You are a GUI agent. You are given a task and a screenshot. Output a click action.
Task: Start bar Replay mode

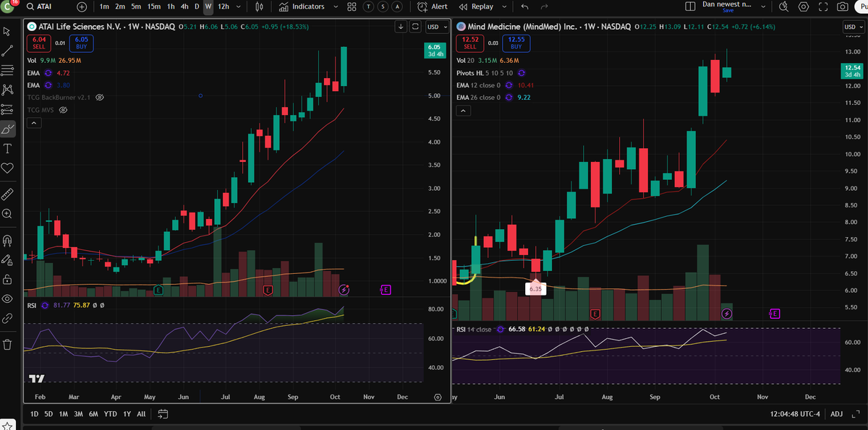(x=475, y=7)
